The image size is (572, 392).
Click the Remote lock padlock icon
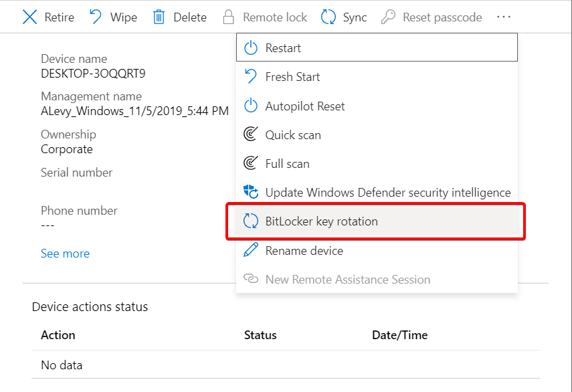tap(228, 17)
